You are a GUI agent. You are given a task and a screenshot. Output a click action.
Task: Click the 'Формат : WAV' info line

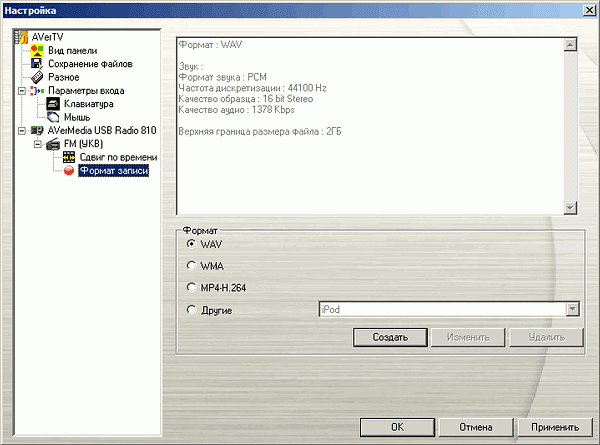210,45
